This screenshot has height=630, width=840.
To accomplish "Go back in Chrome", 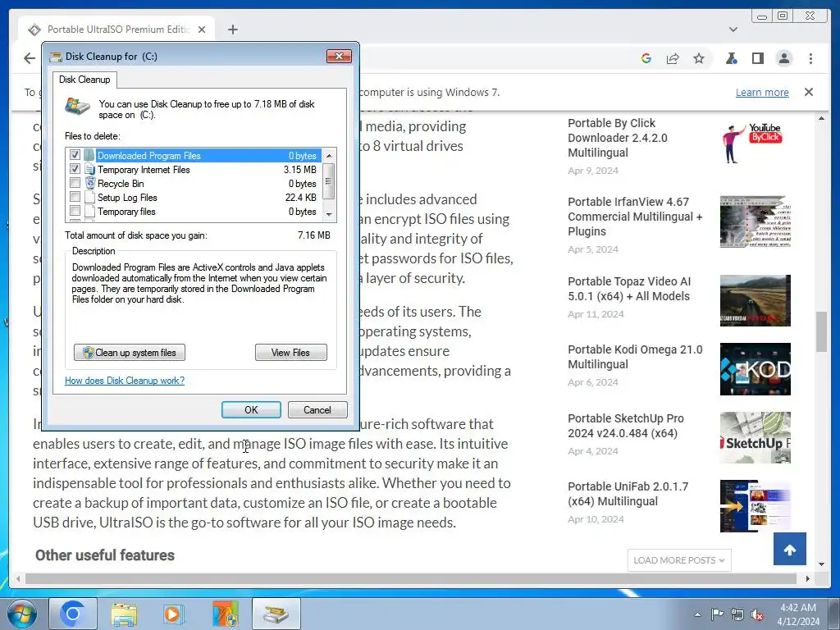I will point(30,58).
